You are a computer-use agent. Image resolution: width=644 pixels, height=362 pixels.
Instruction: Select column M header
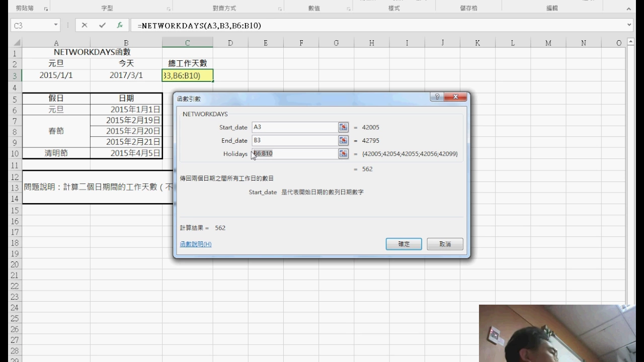[548, 43]
